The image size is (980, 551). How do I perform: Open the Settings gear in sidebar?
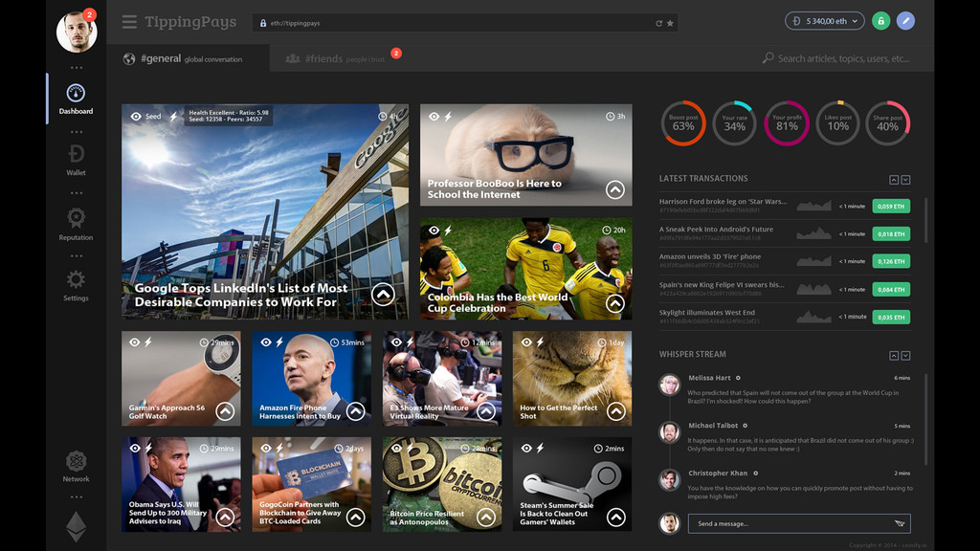coord(76,285)
